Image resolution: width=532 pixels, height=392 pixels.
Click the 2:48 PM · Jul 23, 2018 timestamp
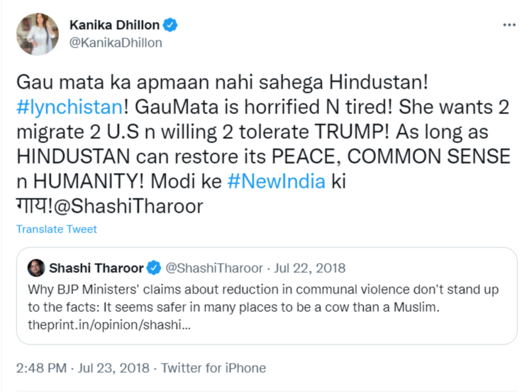click(83, 368)
